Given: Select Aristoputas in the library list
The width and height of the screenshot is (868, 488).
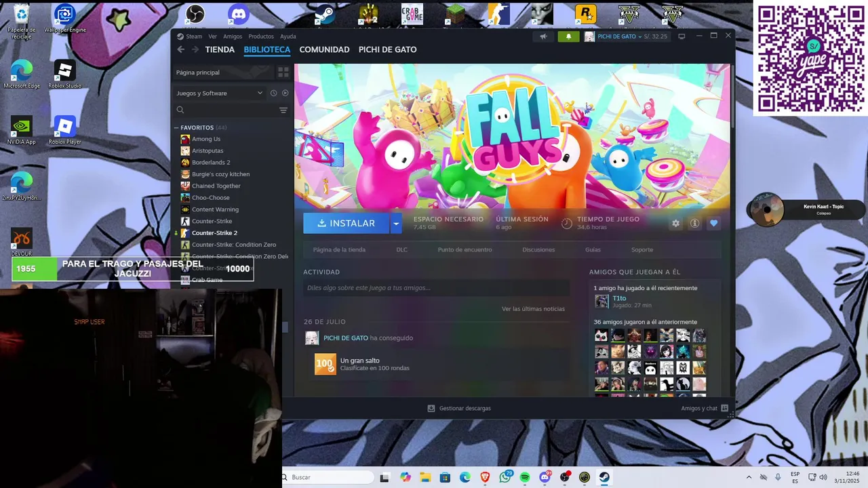Looking at the screenshot, I should 208,150.
